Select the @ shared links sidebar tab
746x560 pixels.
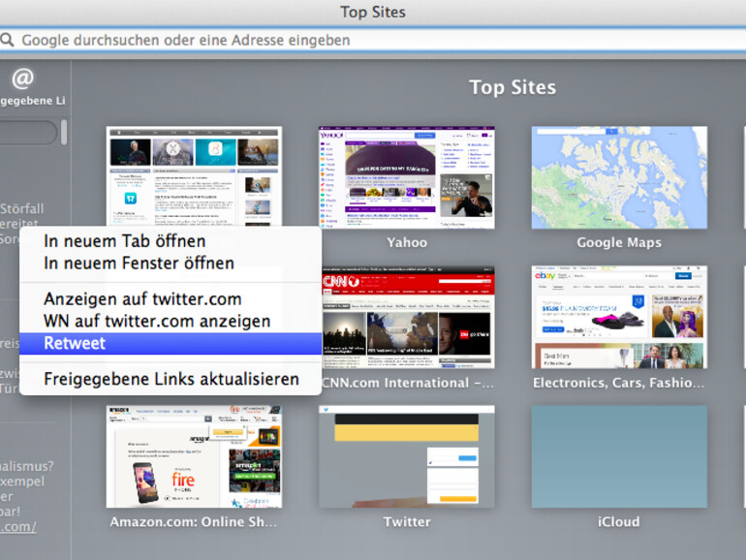click(23, 79)
